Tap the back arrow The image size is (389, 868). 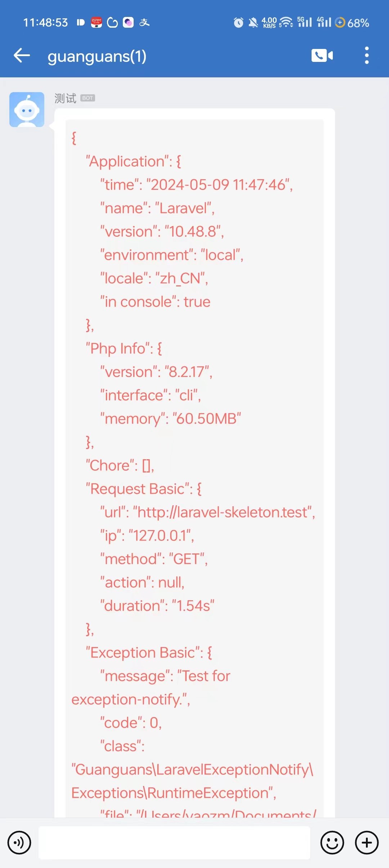click(22, 55)
